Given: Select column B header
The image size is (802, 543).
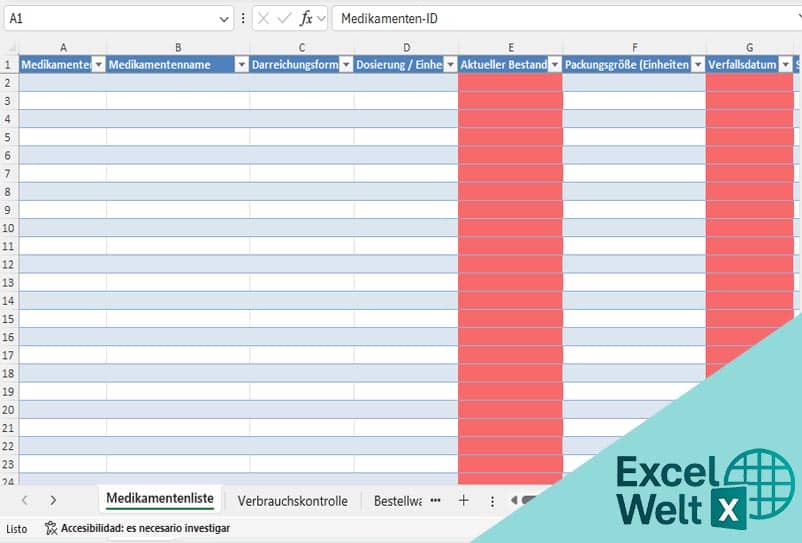Looking at the screenshot, I should [x=178, y=48].
